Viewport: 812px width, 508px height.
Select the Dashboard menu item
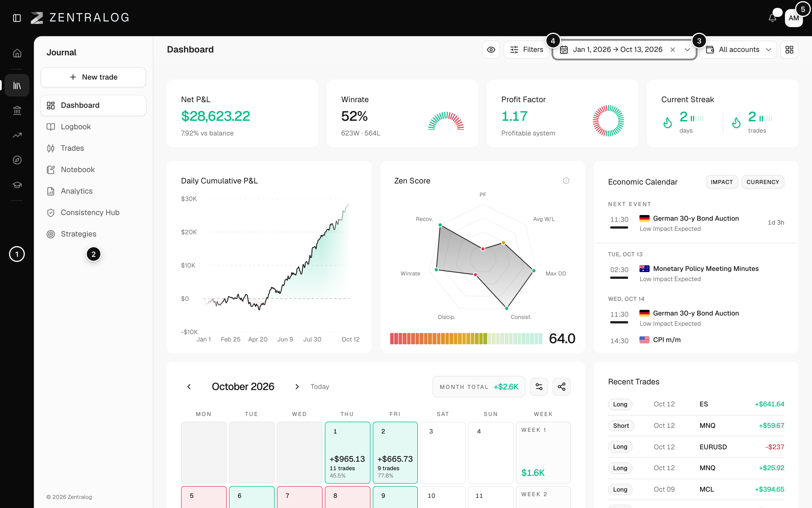[x=93, y=106]
